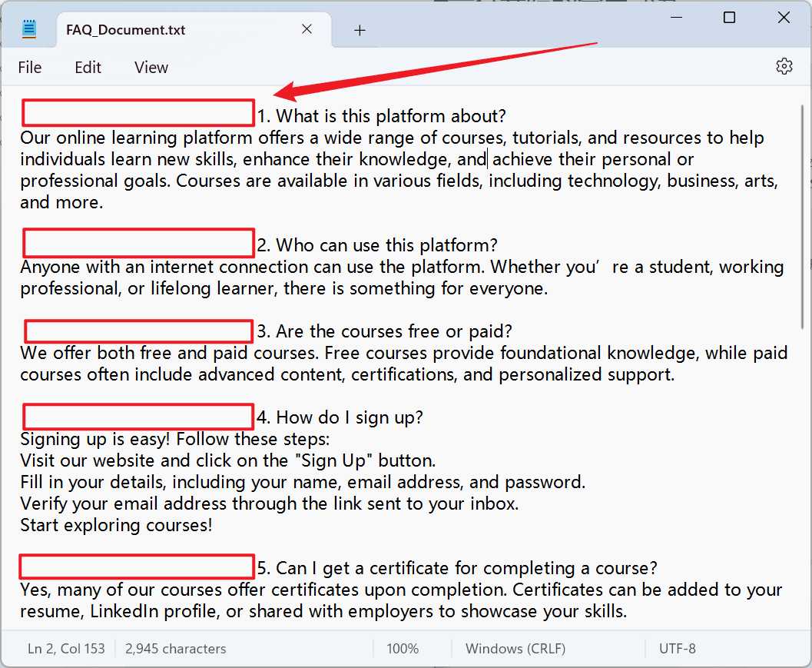Click Ln 2, Col 153 position indicator

pyautogui.click(x=66, y=649)
